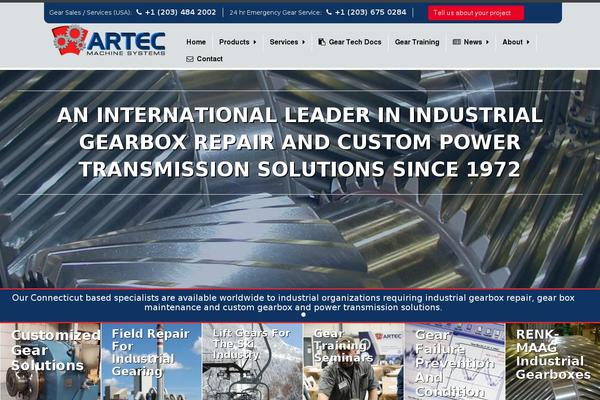Expand the Products submenu arrow

click(x=255, y=42)
